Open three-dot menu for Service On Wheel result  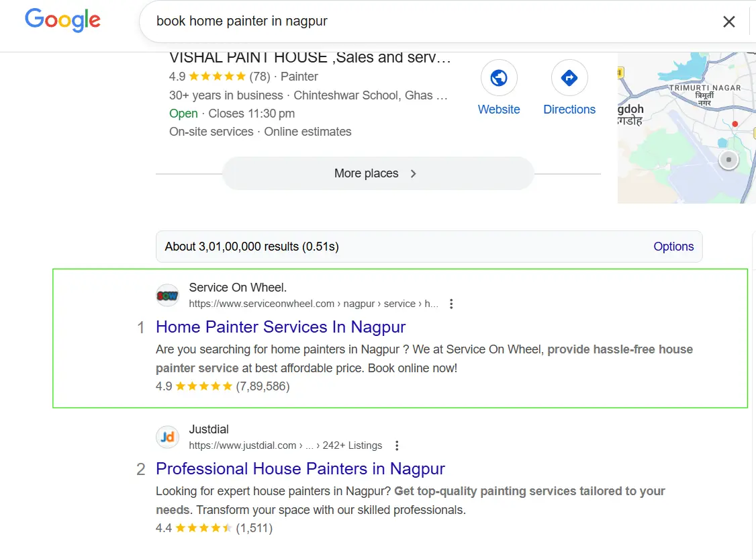click(x=451, y=304)
